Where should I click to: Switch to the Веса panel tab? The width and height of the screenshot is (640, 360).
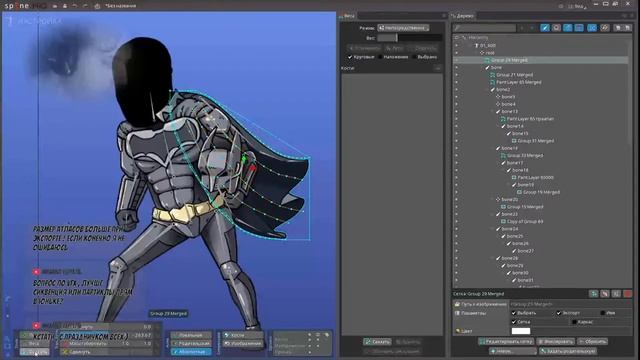pyautogui.click(x=349, y=16)
